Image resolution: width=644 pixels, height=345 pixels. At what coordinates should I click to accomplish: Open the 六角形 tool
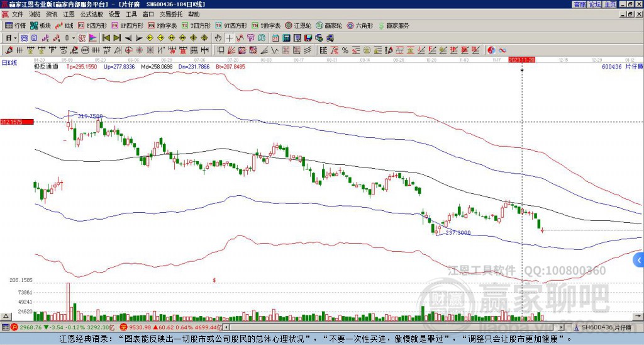click(360, 25)
